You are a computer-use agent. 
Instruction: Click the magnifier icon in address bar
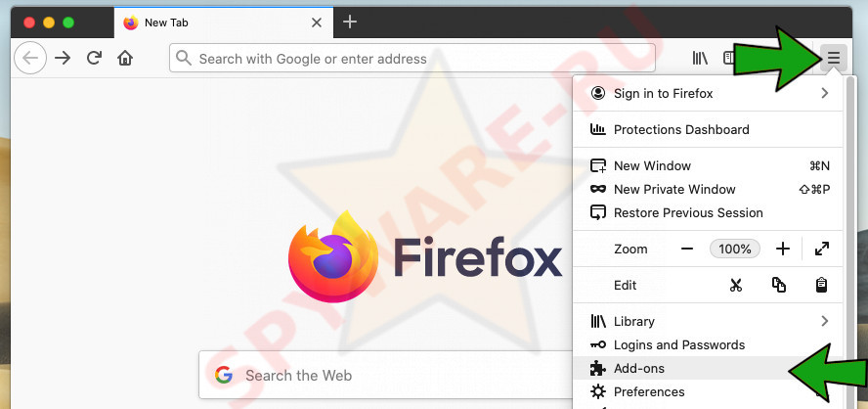click(184, 58)
